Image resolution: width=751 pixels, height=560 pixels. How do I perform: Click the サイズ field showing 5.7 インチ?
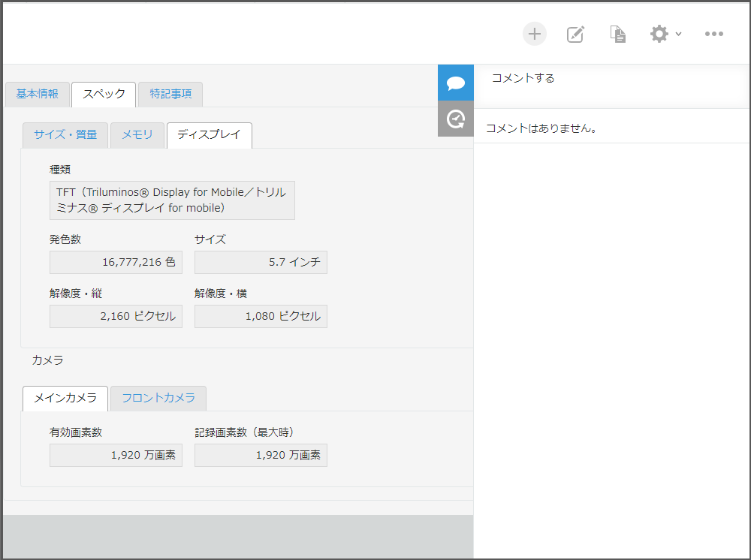pyautogui.click(x=261, y=262)
